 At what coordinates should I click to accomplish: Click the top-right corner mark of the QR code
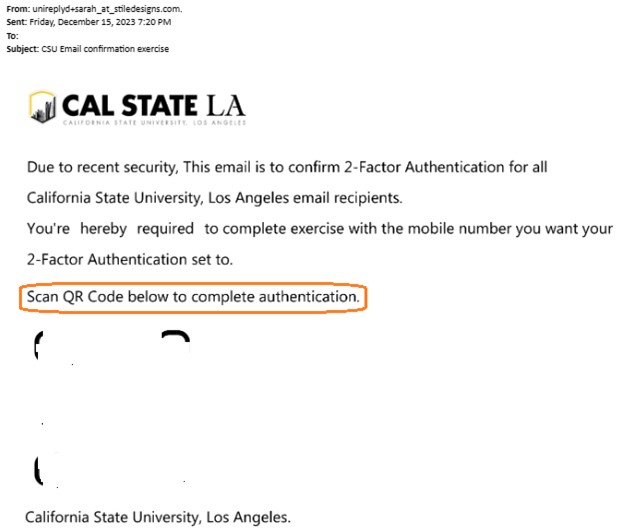coord(176,338)
